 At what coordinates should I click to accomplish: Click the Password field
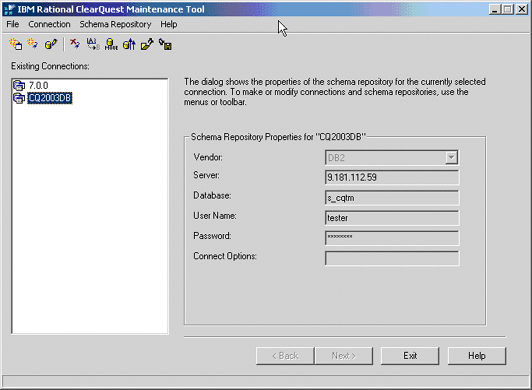[392, 238]
